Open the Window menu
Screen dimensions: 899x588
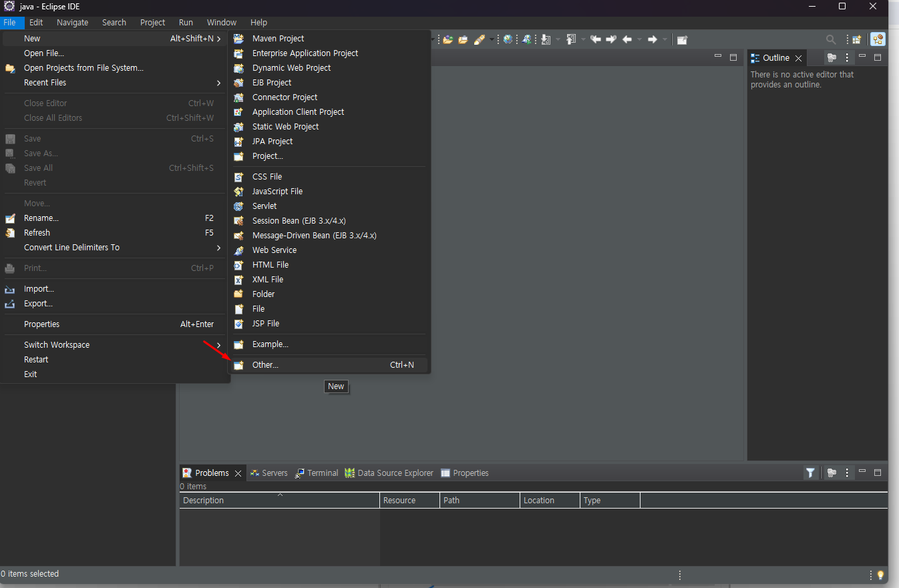222,23
